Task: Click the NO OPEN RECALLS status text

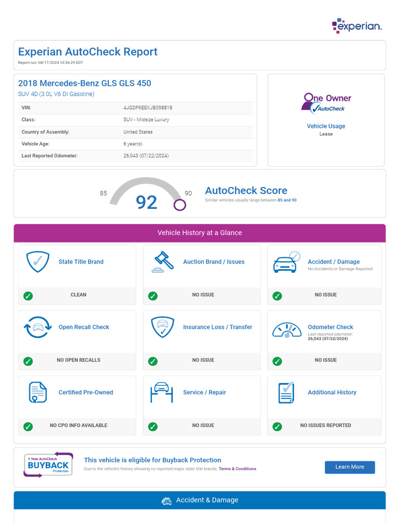Action: point(78,360)
